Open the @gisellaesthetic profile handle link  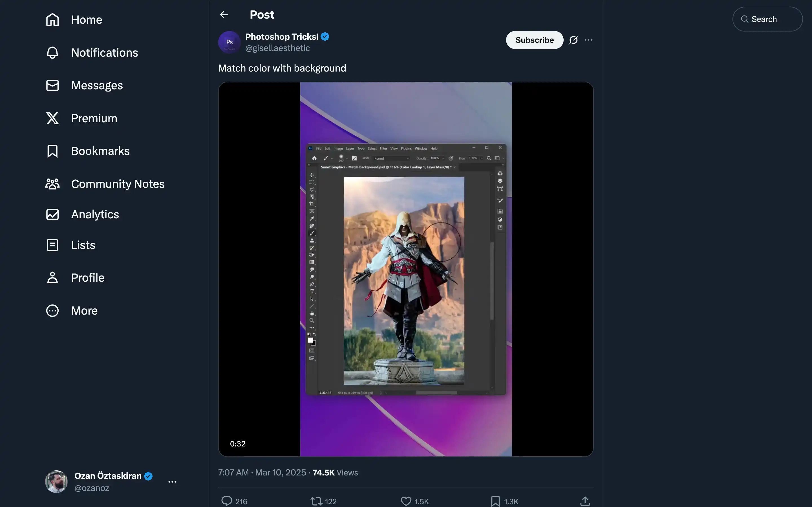click(277, 48)
